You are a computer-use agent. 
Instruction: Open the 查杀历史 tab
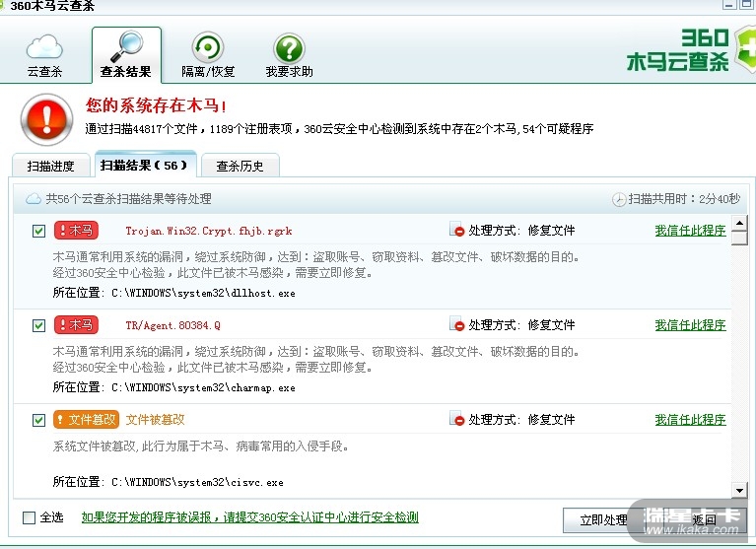click(x=241, y=166)
